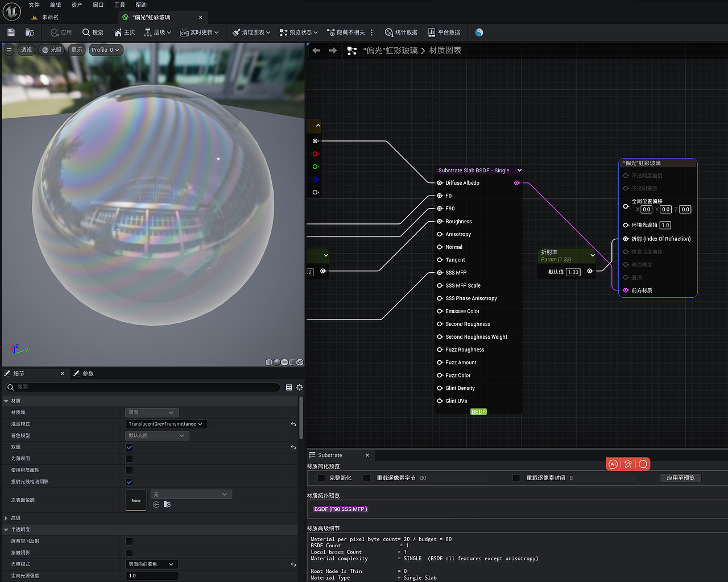Click the red AI assistant icon
This screenshot has height=582, width=728.
pyautogui.click(x=613, y=464)
